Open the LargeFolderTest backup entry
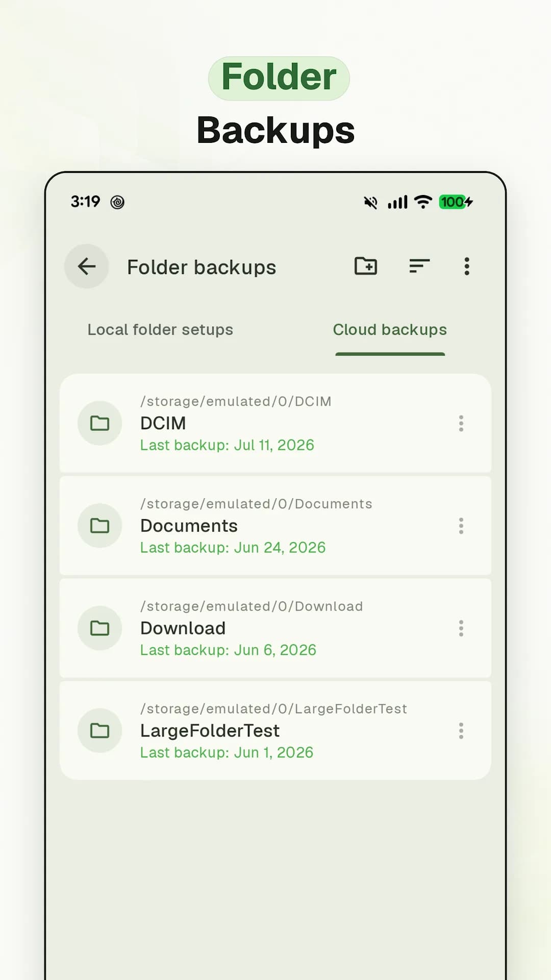The image size is (551, 980). click(x=275, y=731)
